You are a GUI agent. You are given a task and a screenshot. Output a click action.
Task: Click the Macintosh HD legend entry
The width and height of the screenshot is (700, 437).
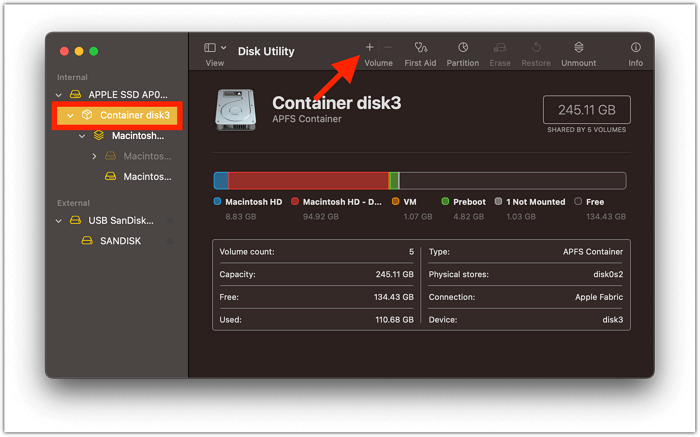(x=248, y=202)
